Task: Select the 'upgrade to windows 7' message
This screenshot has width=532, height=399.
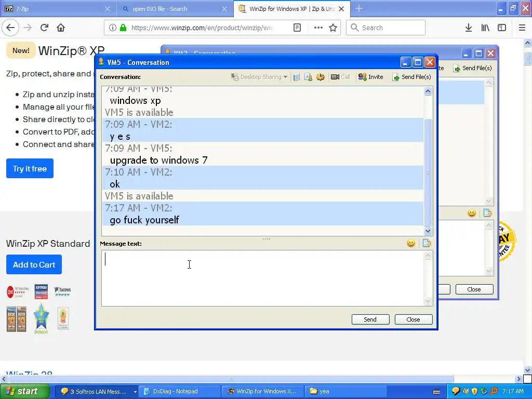Action: (x=159, y=160)
